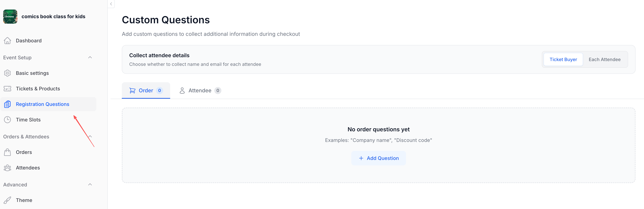This screenshot has height=209, width=644.
Task: Click the shopping cart icon on Order tab
Action: [x=133, y=90]
